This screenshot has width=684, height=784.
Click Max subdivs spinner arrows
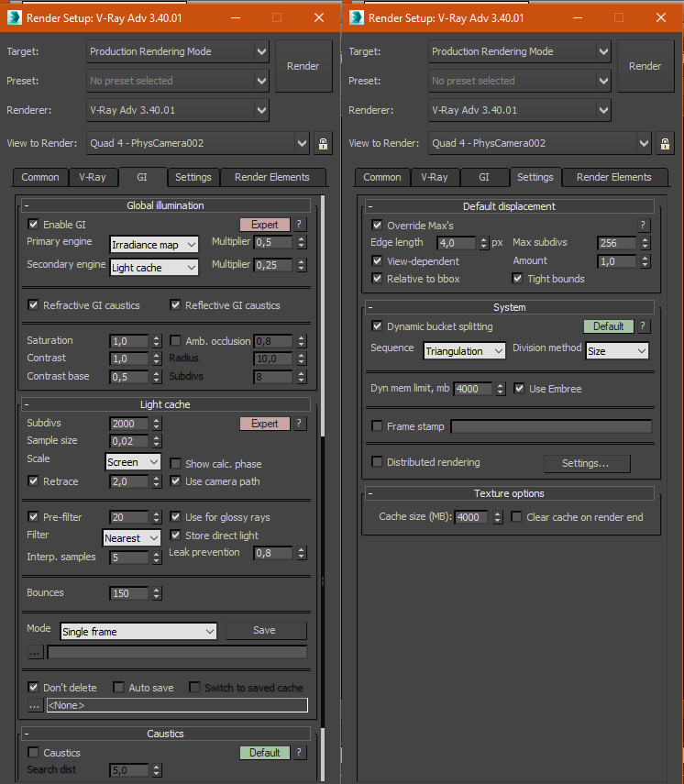pos(645,243)
